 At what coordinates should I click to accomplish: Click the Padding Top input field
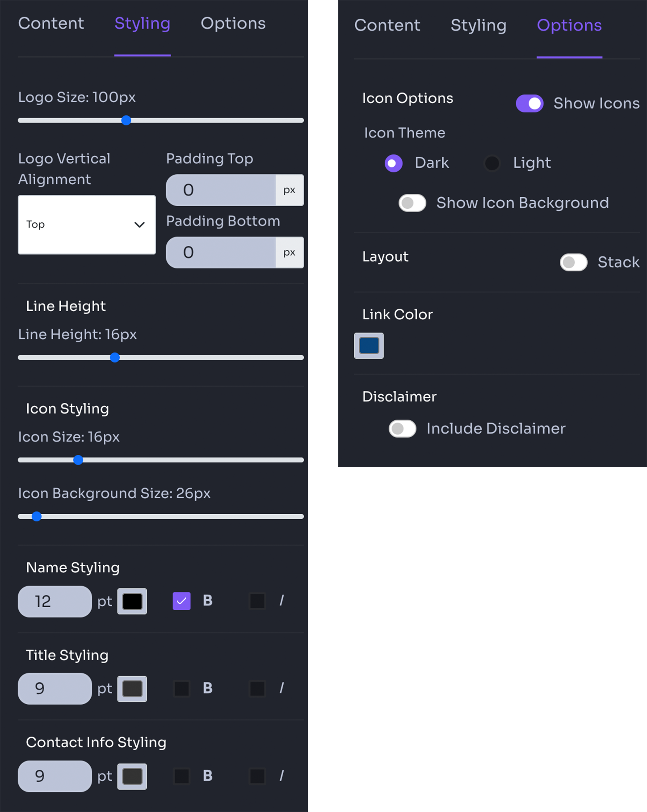click(221, 190)
